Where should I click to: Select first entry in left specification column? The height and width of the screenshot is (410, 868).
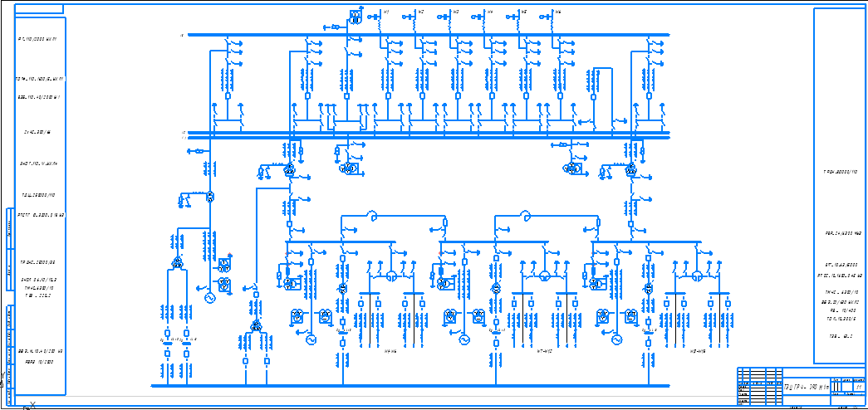(x=42, y=39)
